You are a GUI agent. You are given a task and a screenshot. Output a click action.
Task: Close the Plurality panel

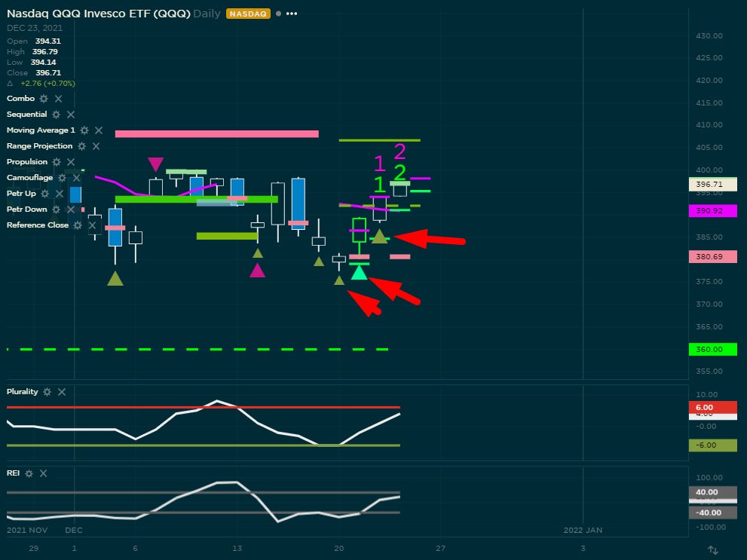[62, 392]
